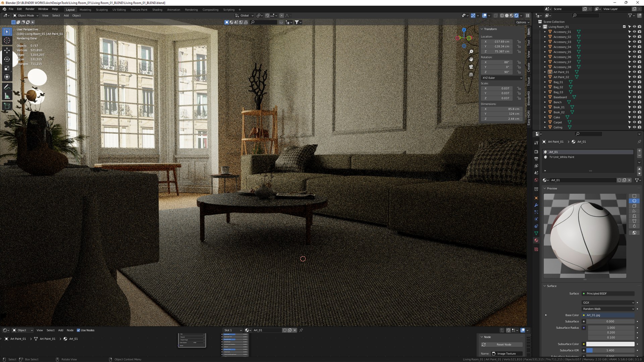This screenshot has width=644, height=362.
Task: Toggle viewport gizmos visibility button
Action: [x=473, y=15]
